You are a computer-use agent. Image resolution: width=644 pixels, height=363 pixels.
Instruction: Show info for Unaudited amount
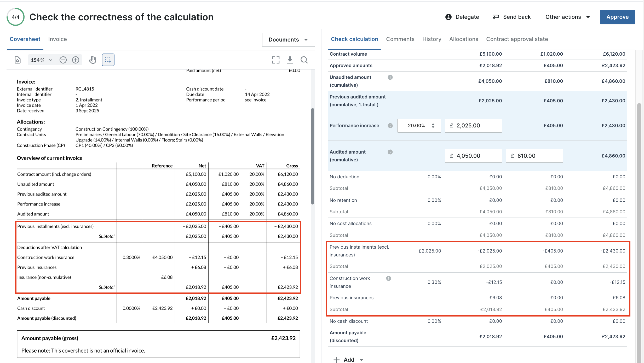[390, 77]
